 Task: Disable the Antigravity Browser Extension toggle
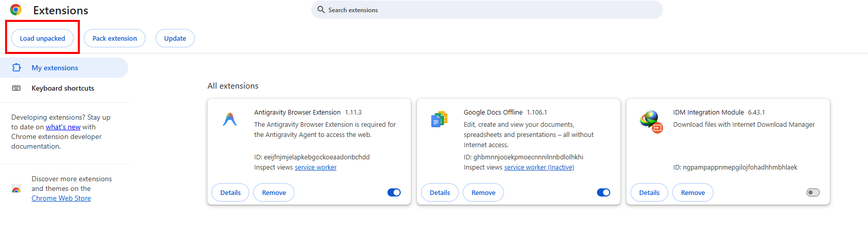coord(394,192)
